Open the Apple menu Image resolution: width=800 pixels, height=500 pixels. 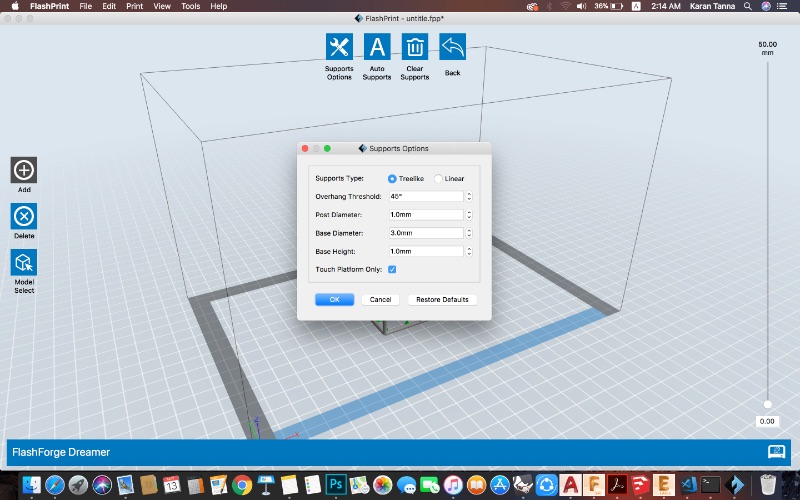coord(15,6)
